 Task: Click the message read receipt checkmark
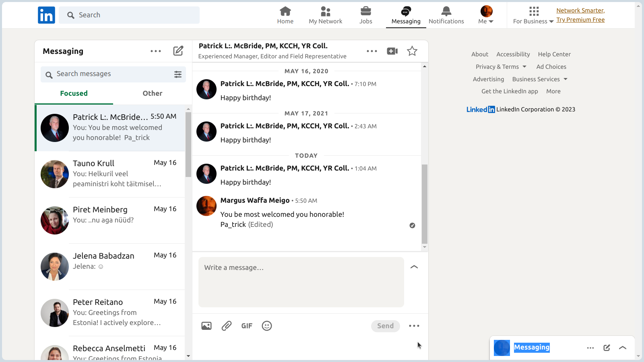pyautogui.click(x=412, y=225)
